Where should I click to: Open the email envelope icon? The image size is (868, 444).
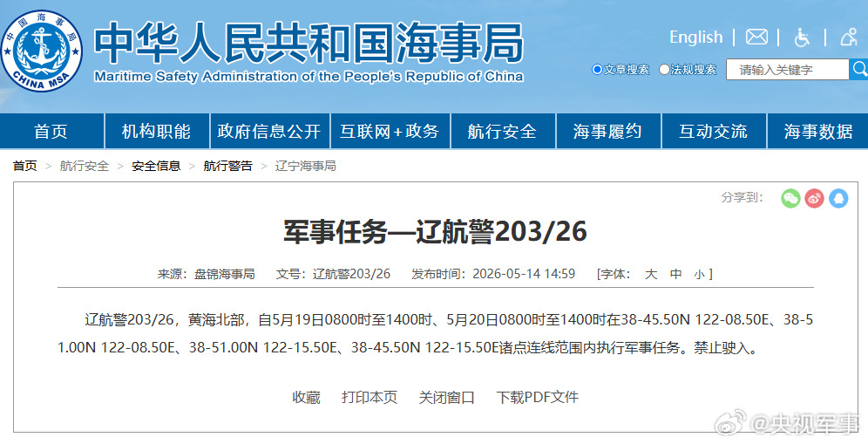(x=756, y=38)
